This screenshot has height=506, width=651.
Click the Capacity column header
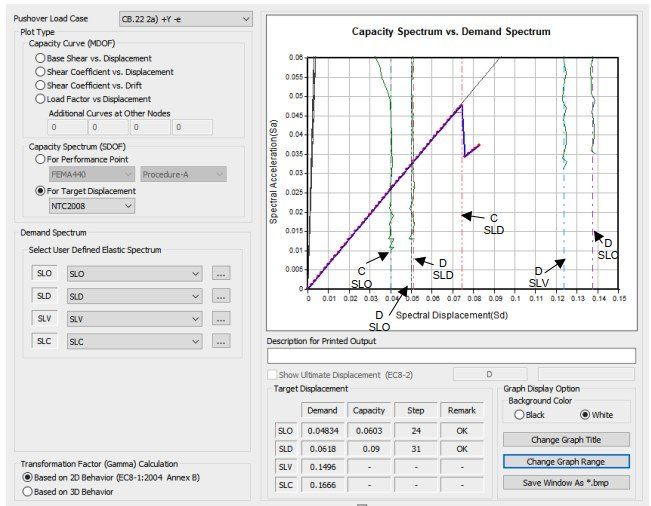pyautogui.click(x=369, y=410)
